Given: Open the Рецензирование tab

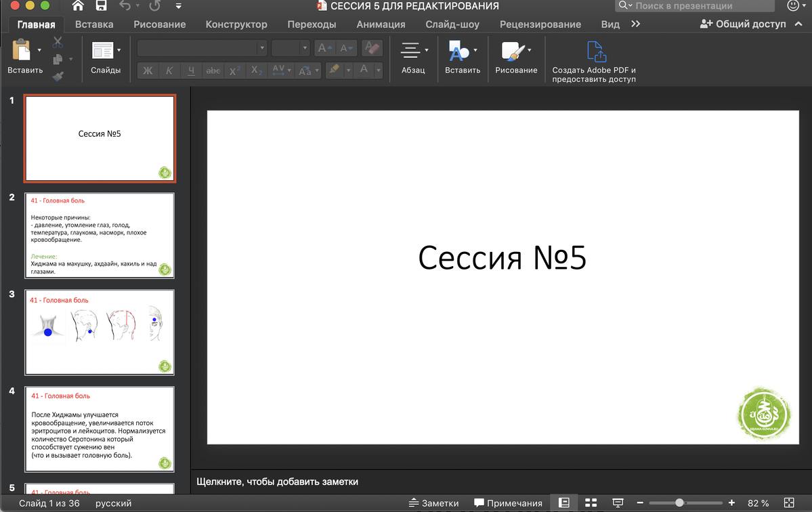Looking at the screenshot, I should 540,24.
